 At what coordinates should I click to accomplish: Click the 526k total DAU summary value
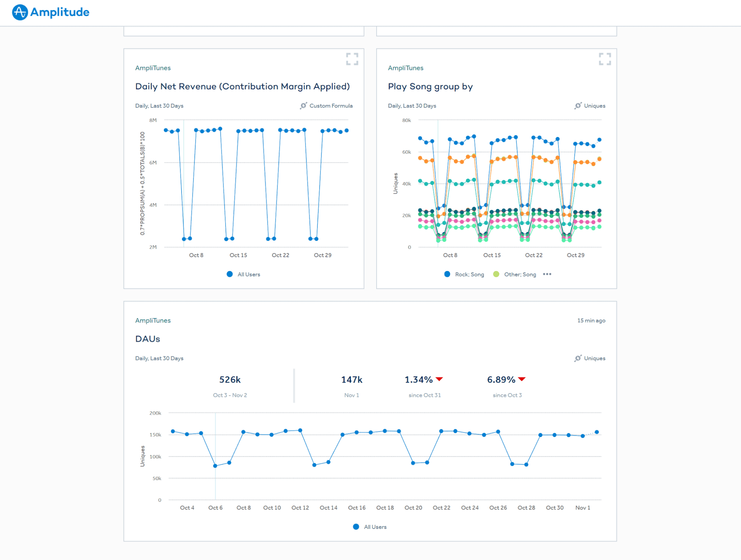(x=229, y=379)
